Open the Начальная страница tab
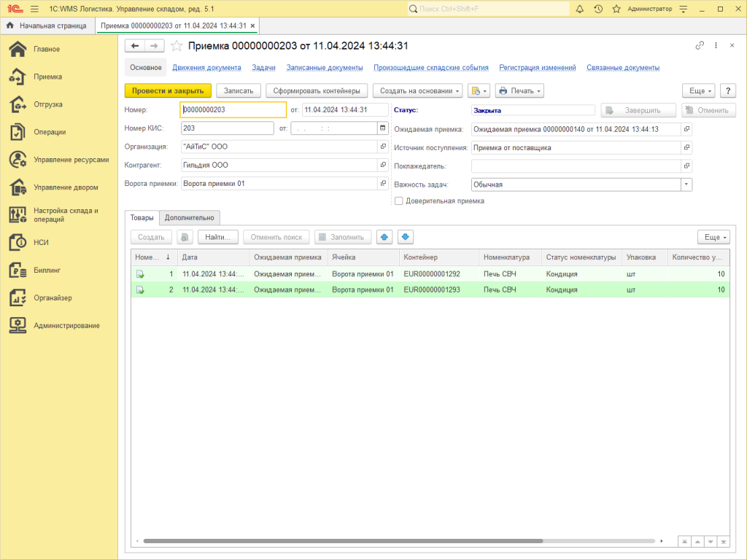The height and width of the screenshot is (560, 747). [x=47, y=26]
